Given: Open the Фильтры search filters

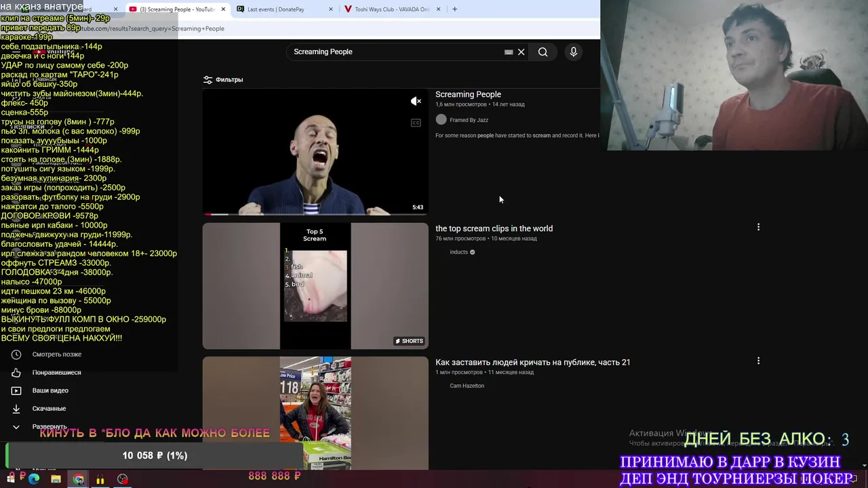Looking at the screenshot, I should 223,79.
